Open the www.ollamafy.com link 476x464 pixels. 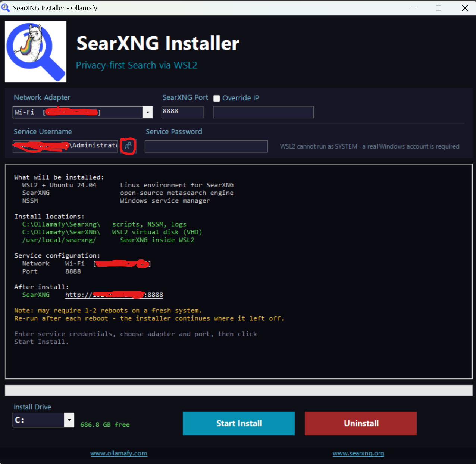tap(119, 453)
